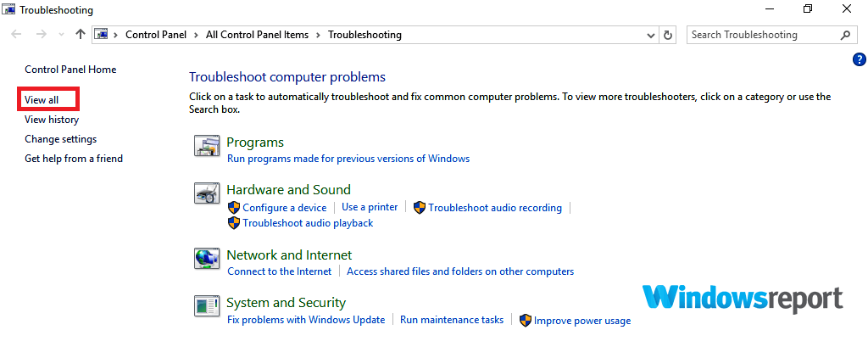868x358 pixels.
Task: Refresh the Troubleshooting address bar
Action: click(x=668, y=35)
